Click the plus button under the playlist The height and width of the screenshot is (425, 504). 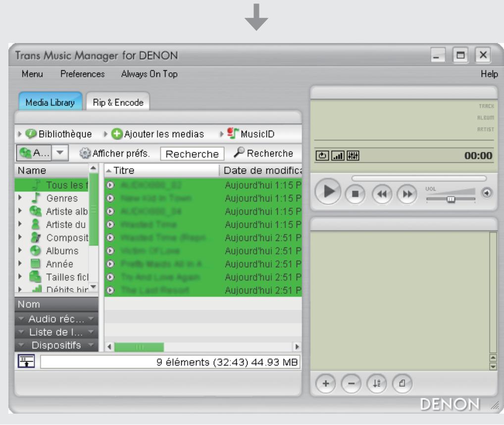tap(326, 383)
